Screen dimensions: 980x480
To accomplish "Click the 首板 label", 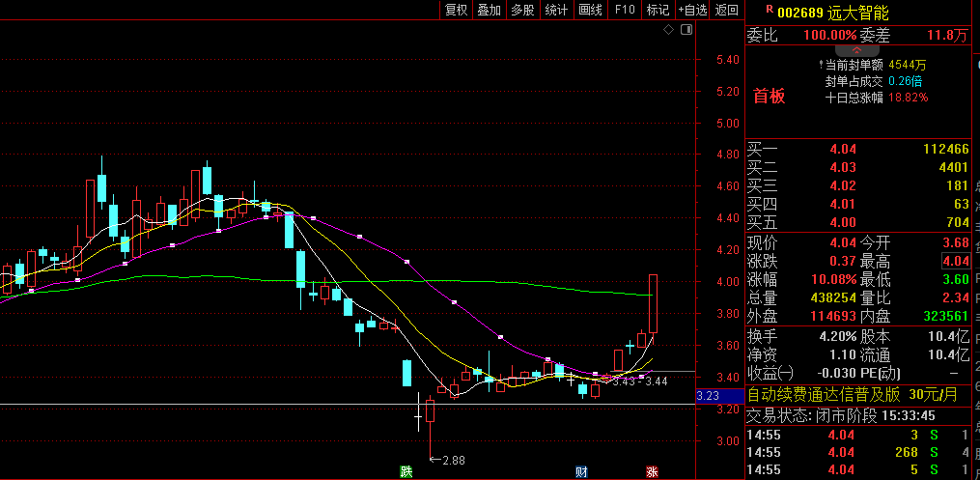I will point(769,97).
